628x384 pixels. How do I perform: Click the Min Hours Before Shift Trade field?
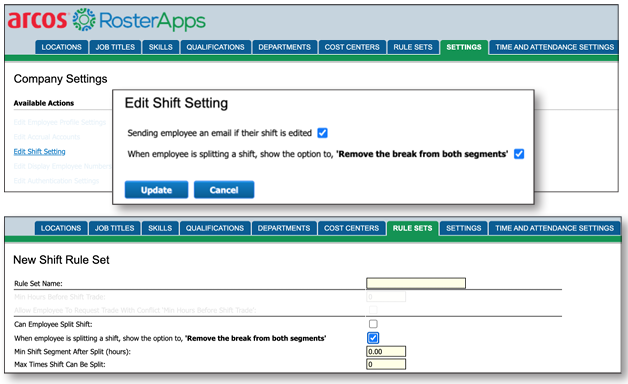pyautogui.click(x=386, y=297)
